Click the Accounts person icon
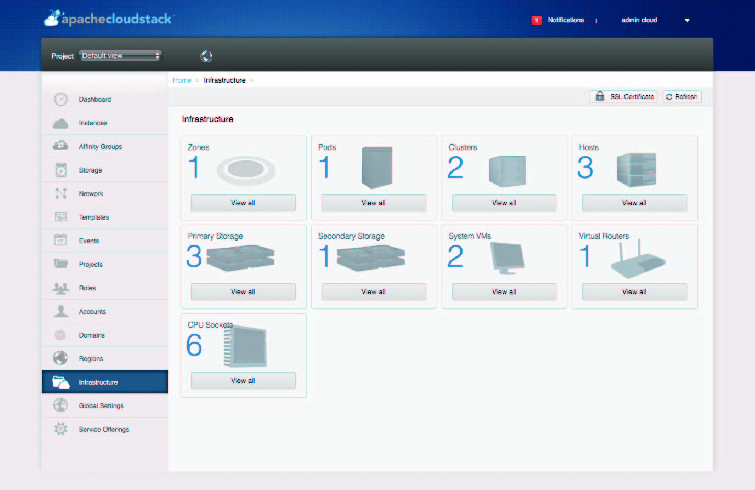This screenshot has width=755, height=490. pyautogui.click(x=61, y=311)
